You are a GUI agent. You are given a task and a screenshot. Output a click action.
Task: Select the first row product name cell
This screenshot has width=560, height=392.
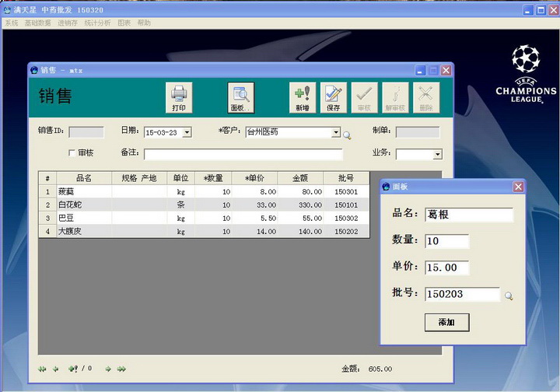(84, 191)
